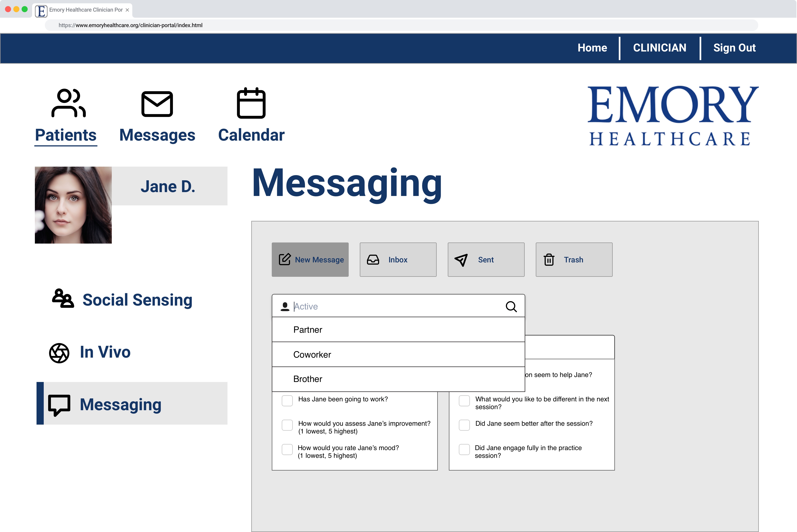Check 'Has Jane been going to work?'
Screen dimensions: 797x532
[x=287, y=400]
